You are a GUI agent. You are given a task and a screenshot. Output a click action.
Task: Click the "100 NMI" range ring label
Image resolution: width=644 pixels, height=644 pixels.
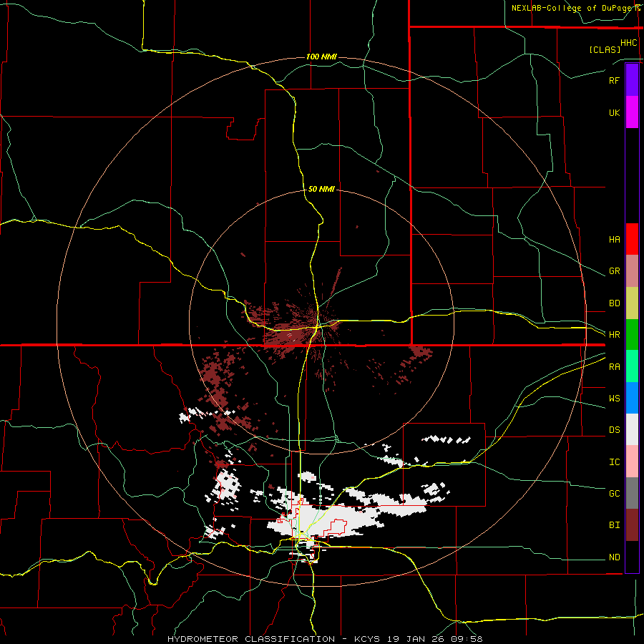pyautogui.click(x=321, y=57)
